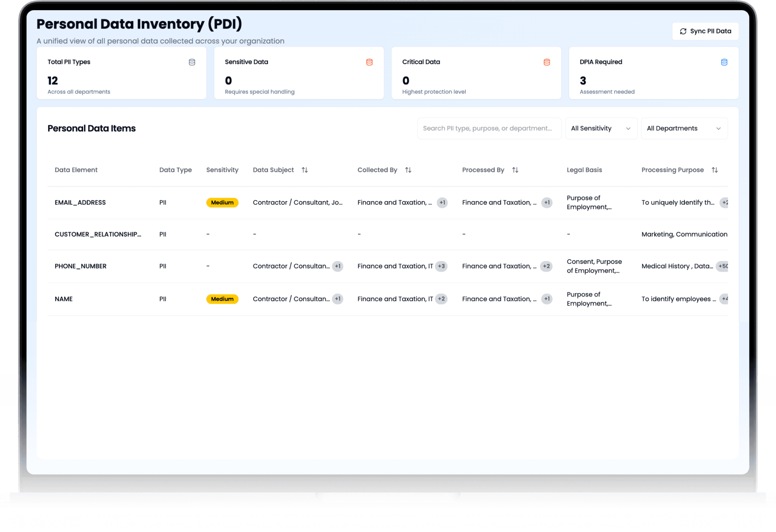Click Data Subject cell in EMAIL_ADDRESS row

[298, 203]
